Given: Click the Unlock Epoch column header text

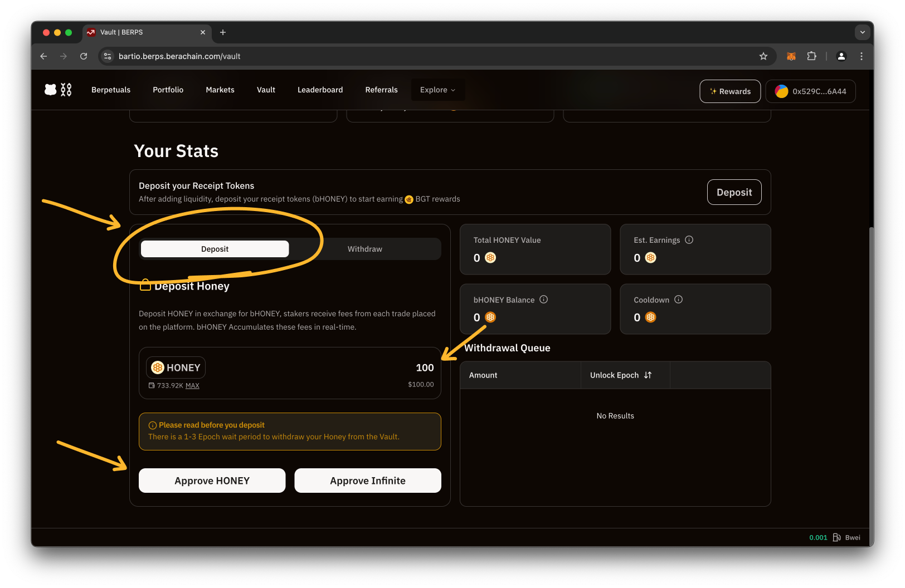Looking at the screenshot, I should (x=615, y=375).
